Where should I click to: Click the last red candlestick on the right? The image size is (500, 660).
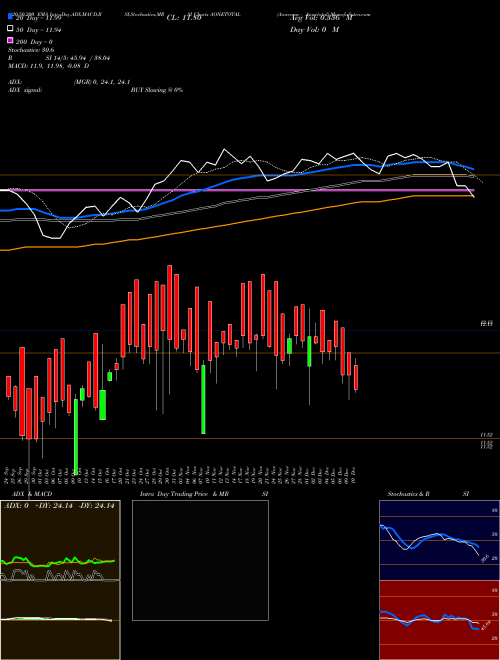pyautogui.click(x=356, y=377)
